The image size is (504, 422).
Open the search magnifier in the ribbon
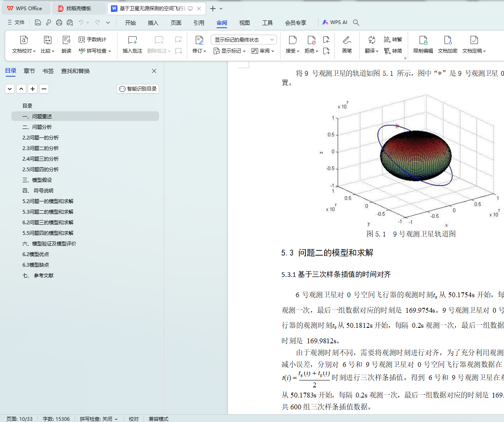[356, 22]
